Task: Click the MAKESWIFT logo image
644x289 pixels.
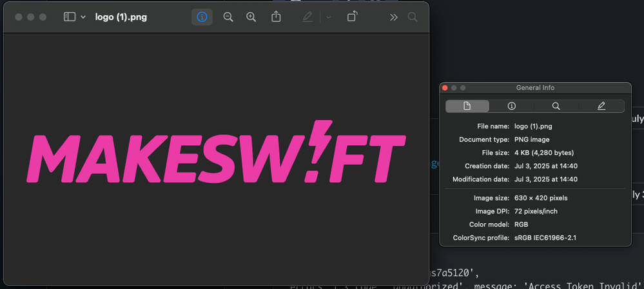Action: [216, 152]
